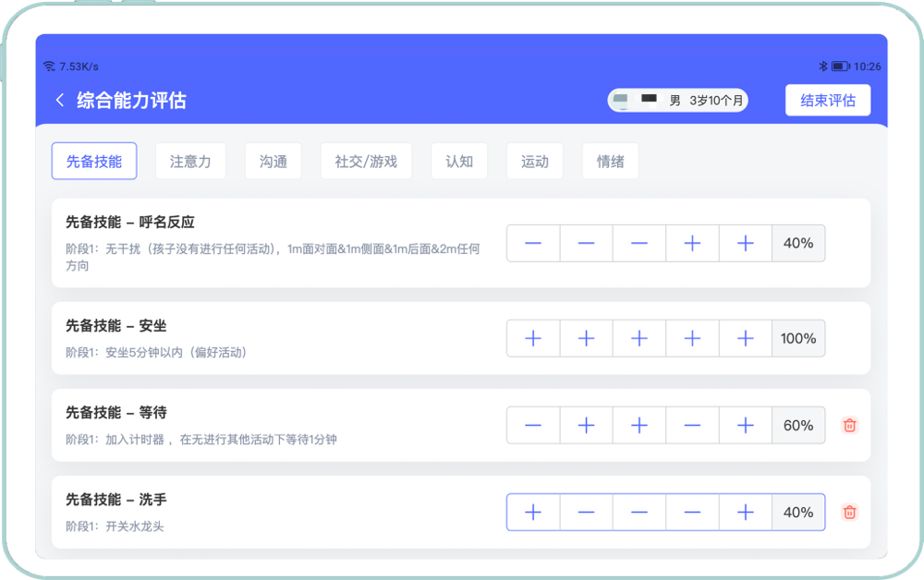Tap the Wi-Fi status icon
Viewport: 924px width, 580px height.
click(x=49, y=66)
